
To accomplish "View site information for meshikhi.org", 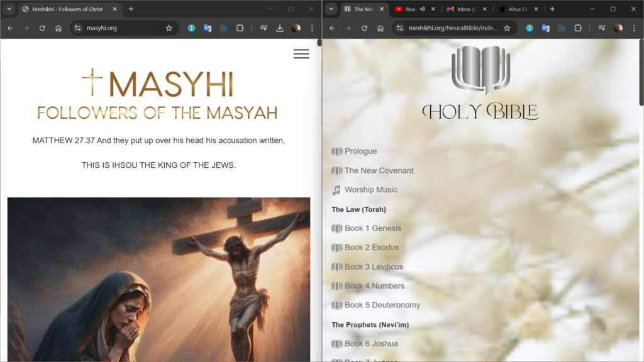I will (x=400, y=28).
